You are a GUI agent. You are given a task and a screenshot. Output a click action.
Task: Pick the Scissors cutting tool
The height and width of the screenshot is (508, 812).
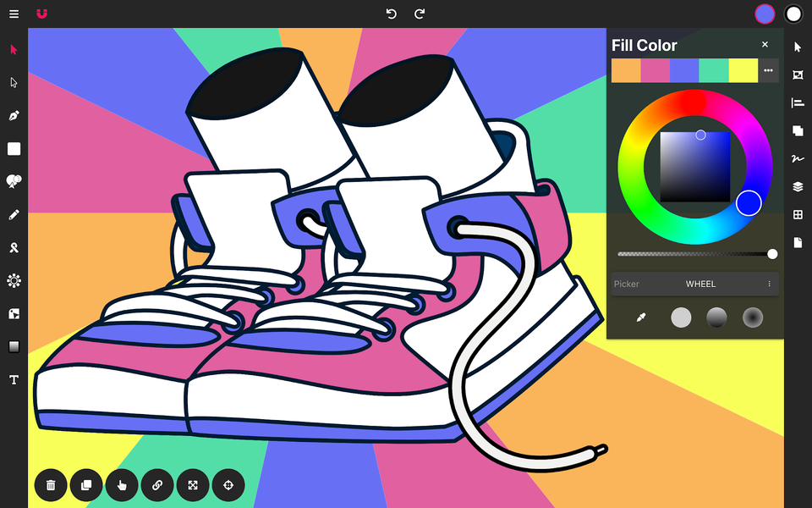coord(14,247)
